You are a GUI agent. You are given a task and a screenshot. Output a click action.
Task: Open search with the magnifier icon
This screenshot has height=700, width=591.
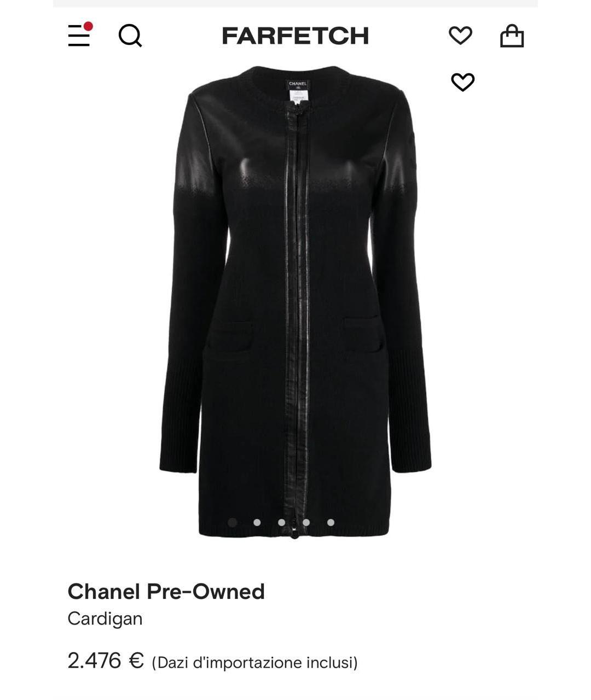click(x=130, y=36)
